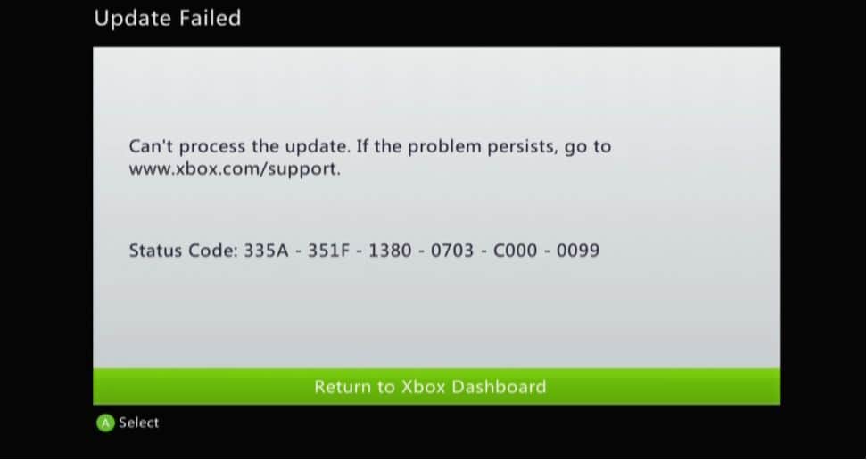Click the 351F status code segment
Screen dimensions: 868x460
[x=329, y=251]
